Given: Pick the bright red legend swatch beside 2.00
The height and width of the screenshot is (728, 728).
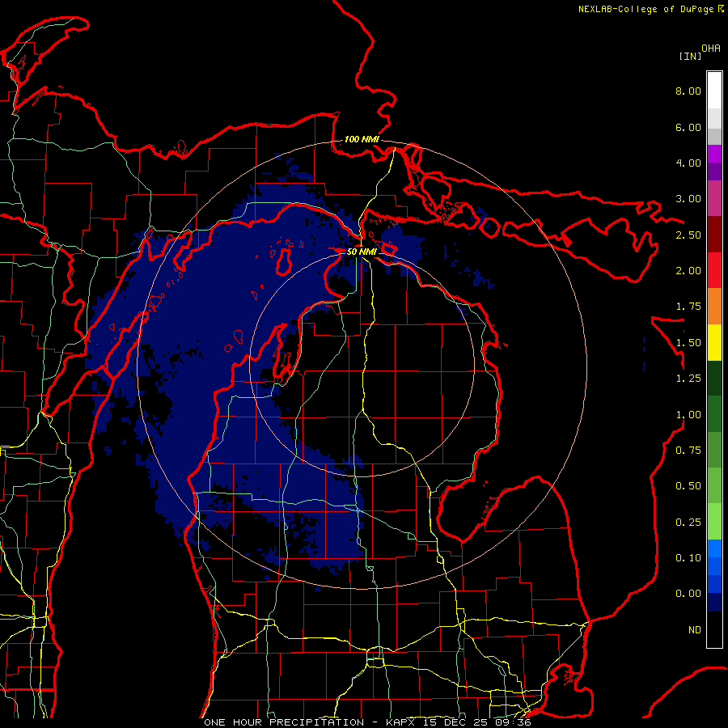Looking at the screenshot, I should pyautogui.click(x=714, y=271).
